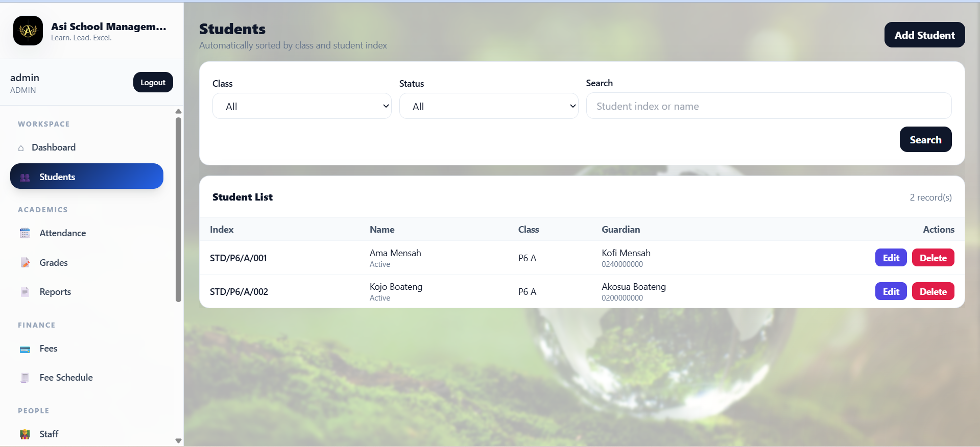Navigate to Reports
Image resolution: width=980 pixels, height=447 pixels.
pyautogui.click(x=87, y=292)
